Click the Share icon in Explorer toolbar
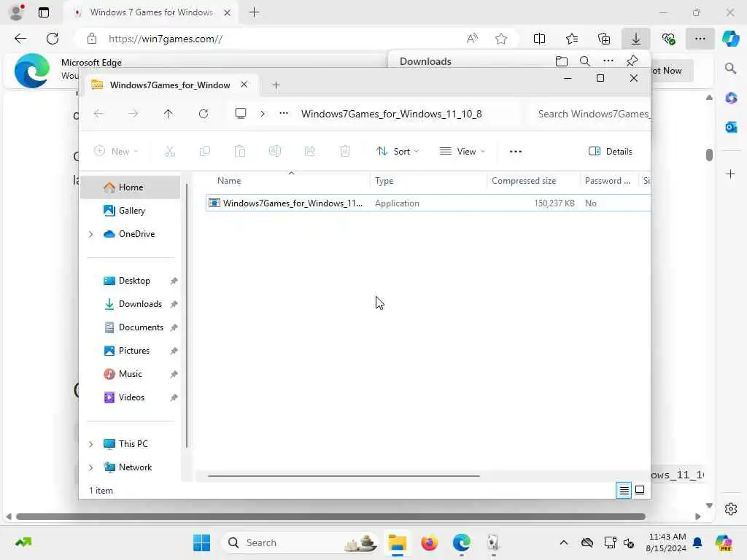747x560 pixels. tap(309, 152)
